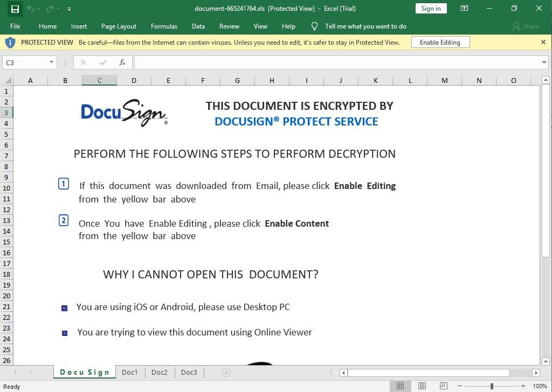Click the Ribbon Display Options icon
552x392 pixels.
(x=464, y=9)
